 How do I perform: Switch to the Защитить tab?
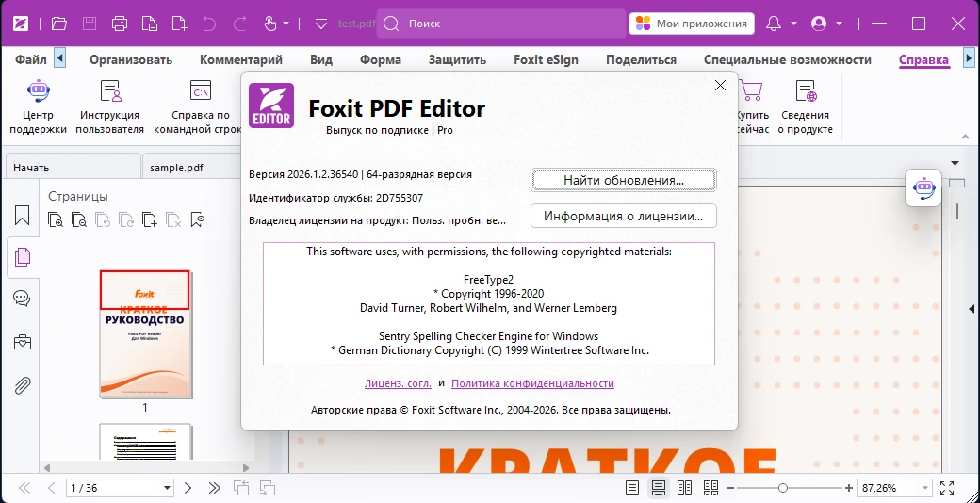tap(458, 60)
